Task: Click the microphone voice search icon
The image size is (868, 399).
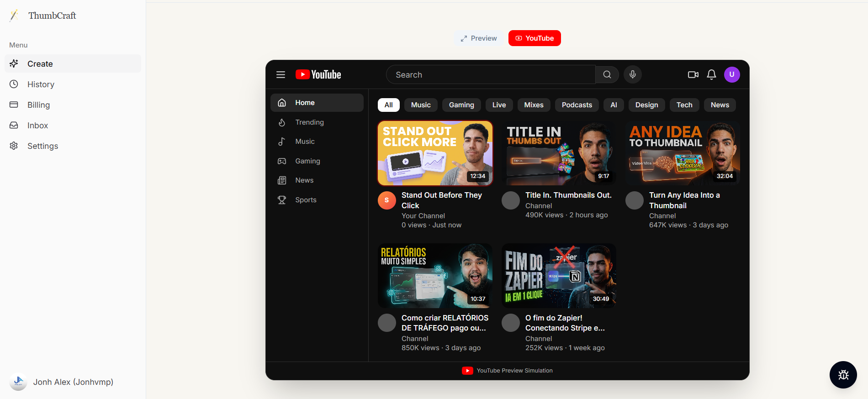Action: pyautogui.click(x=633, y=74)
